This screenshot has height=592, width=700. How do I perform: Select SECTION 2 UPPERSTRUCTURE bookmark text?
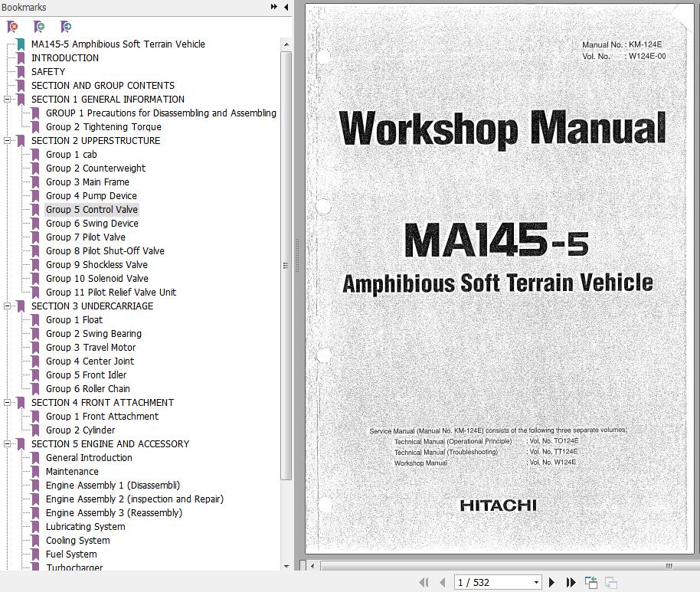pyautogui.click(x=96, y=141)
